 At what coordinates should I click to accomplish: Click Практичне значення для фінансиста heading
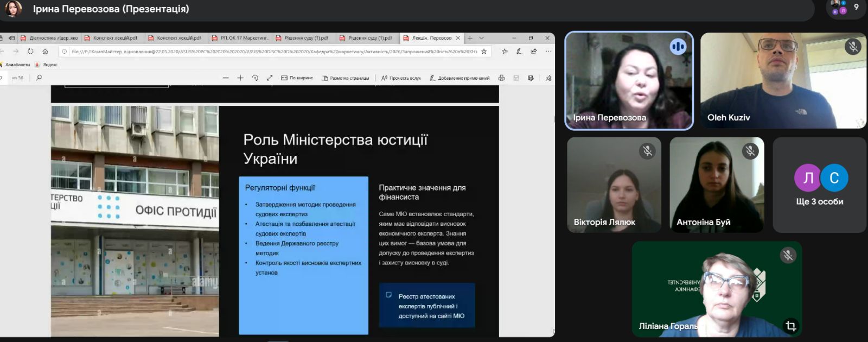[x=422, y=192]
